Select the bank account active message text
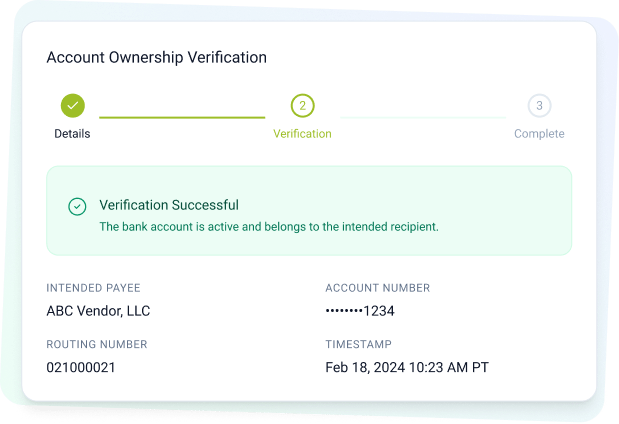619x424 pixels. click(x=268, y=227)
